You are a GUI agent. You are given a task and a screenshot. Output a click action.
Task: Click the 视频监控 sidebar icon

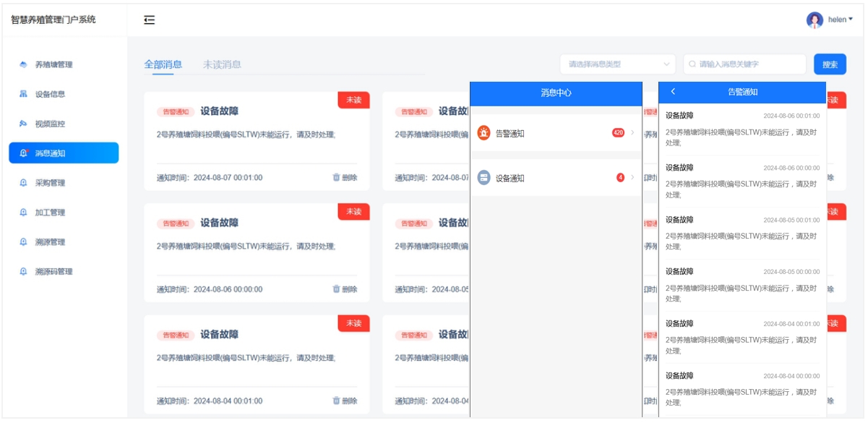23,124
